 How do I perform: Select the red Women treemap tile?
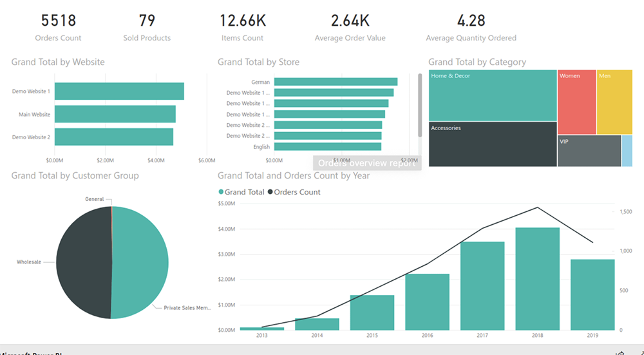tap(576, 102)
